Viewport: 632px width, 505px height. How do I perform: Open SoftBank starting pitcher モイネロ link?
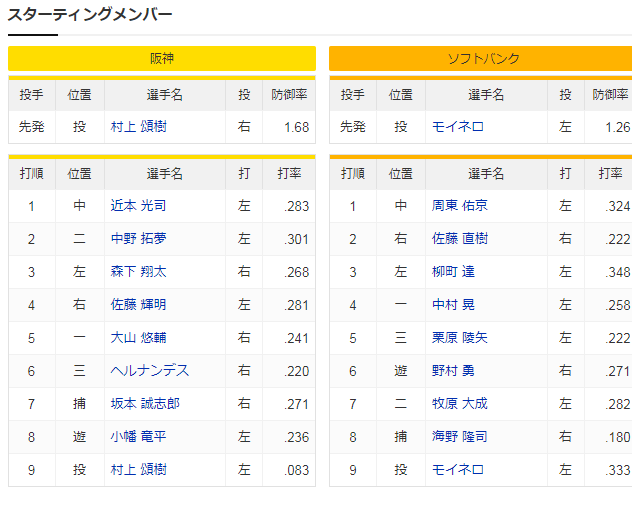click(x=457, y=127)
